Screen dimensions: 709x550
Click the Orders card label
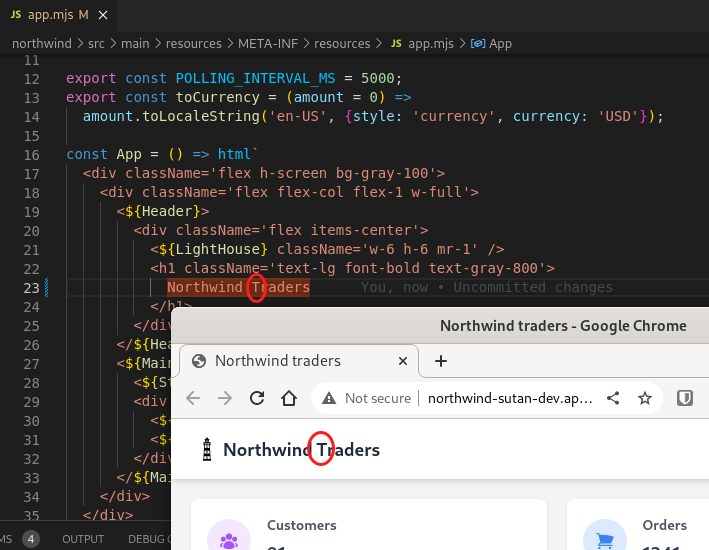(x=665, y=525)
